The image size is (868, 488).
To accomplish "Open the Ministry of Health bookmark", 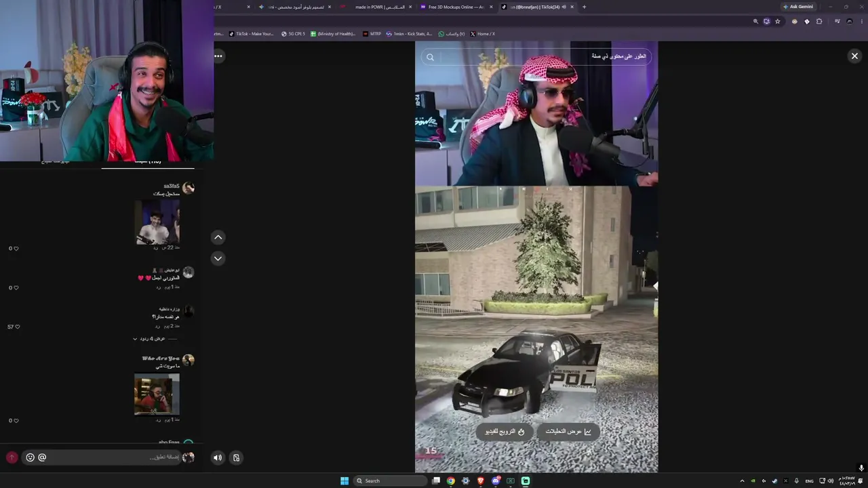I will point(333,33).
